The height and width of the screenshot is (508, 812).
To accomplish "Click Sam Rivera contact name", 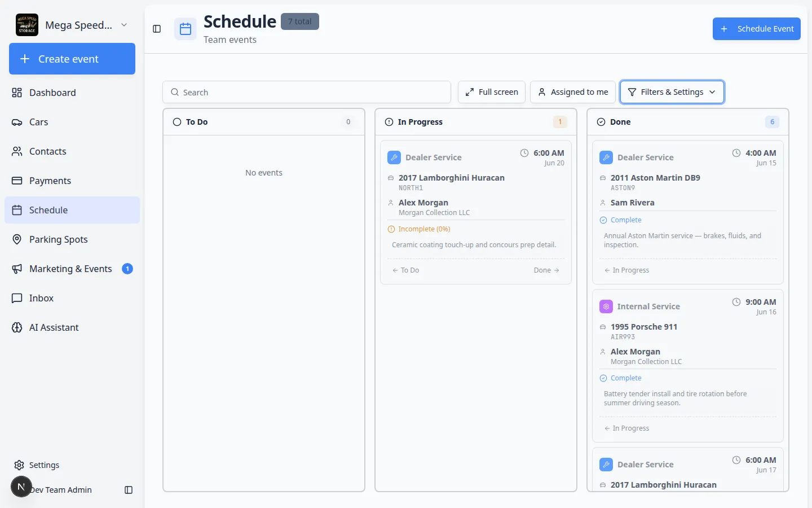I will (633, 203).
